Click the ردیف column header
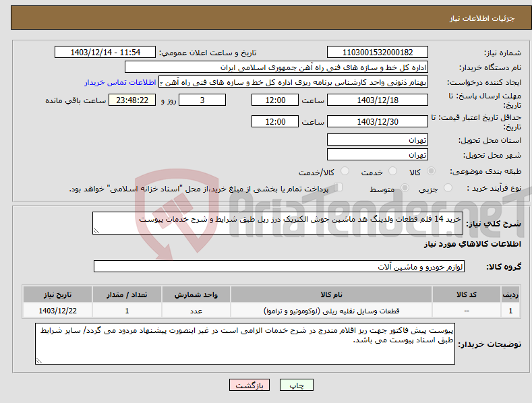532x403 pixels. coord(510,294)
